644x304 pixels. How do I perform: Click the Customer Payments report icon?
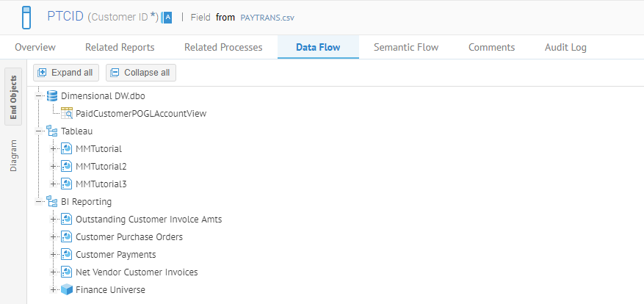pos(67,254)
